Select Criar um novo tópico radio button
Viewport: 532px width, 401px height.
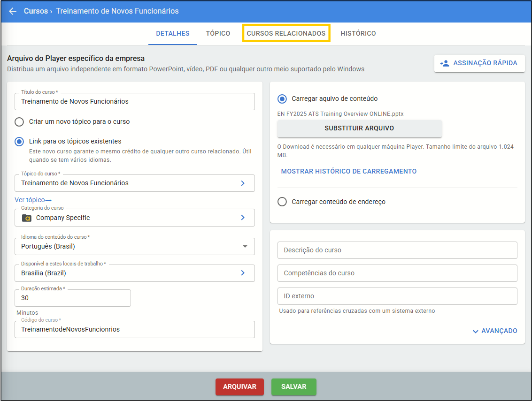pos(19,122)
